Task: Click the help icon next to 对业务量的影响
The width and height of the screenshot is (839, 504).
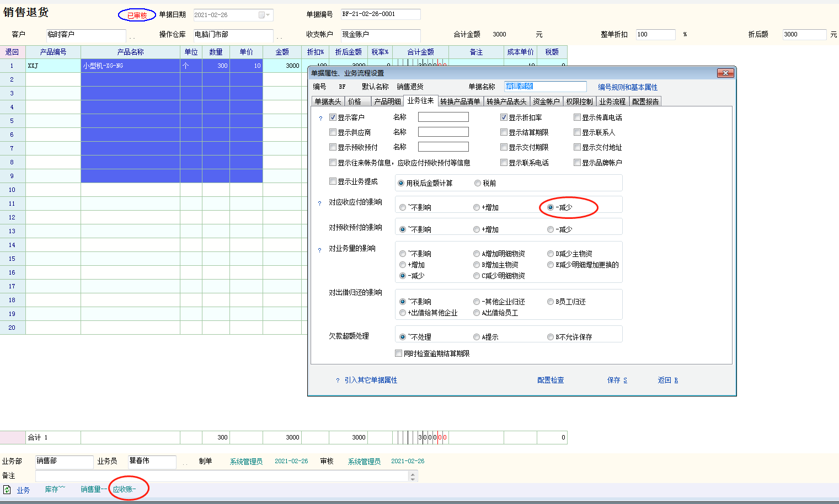Action: (319, 250)
